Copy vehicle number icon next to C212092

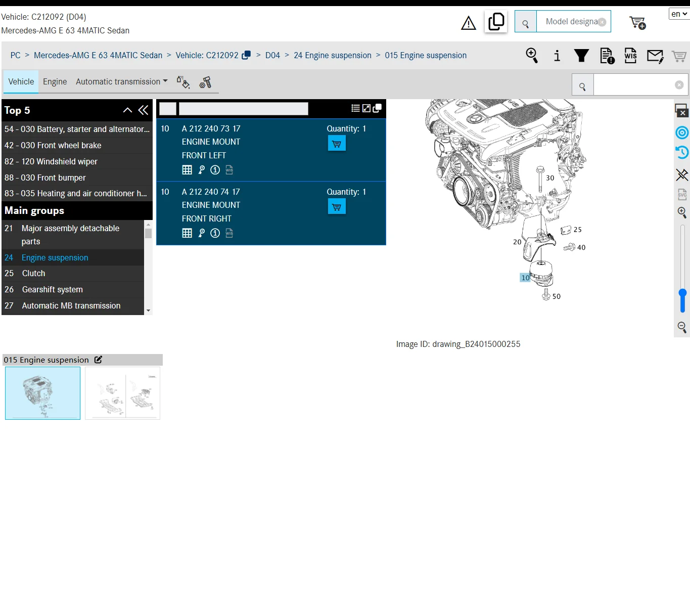(246, 55)
